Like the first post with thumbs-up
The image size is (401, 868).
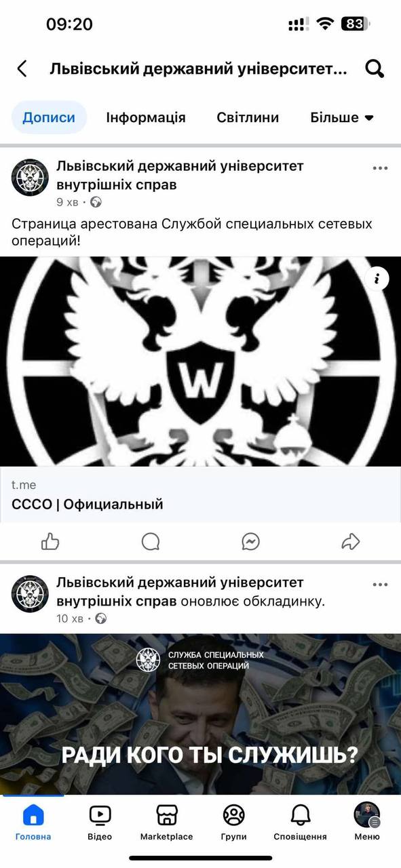50,541
